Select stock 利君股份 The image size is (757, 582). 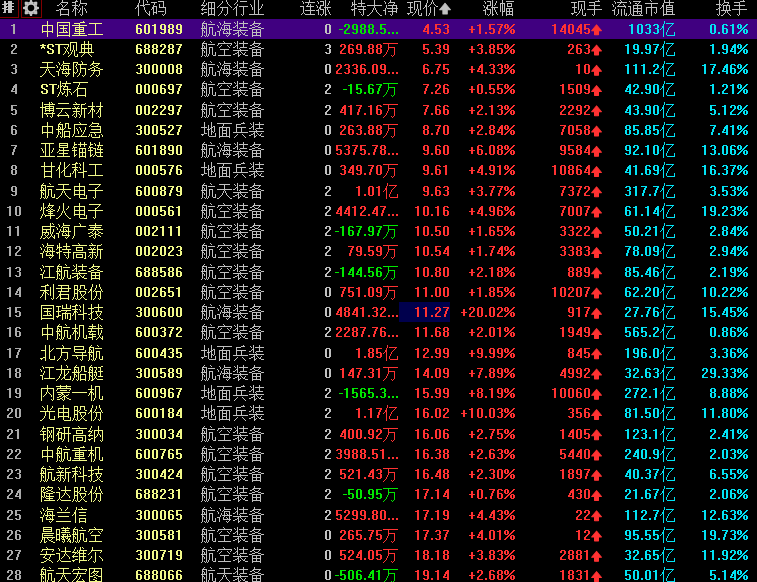click(x=71, y=292)
